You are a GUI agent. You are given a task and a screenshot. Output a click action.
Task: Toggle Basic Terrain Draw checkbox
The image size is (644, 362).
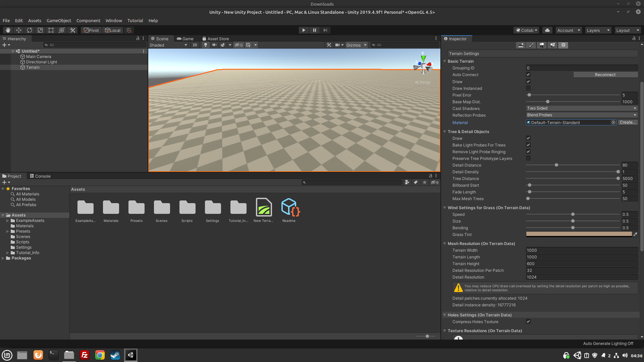click(x=528, y=81)
